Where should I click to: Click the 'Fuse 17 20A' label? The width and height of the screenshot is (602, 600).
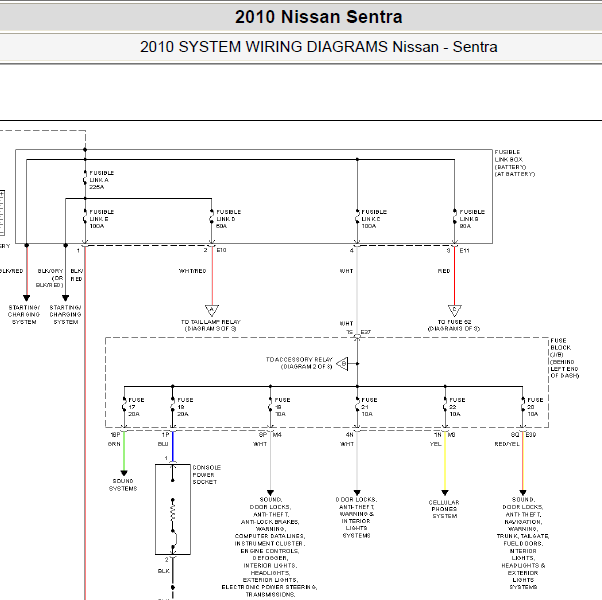[x=136, y=407]
